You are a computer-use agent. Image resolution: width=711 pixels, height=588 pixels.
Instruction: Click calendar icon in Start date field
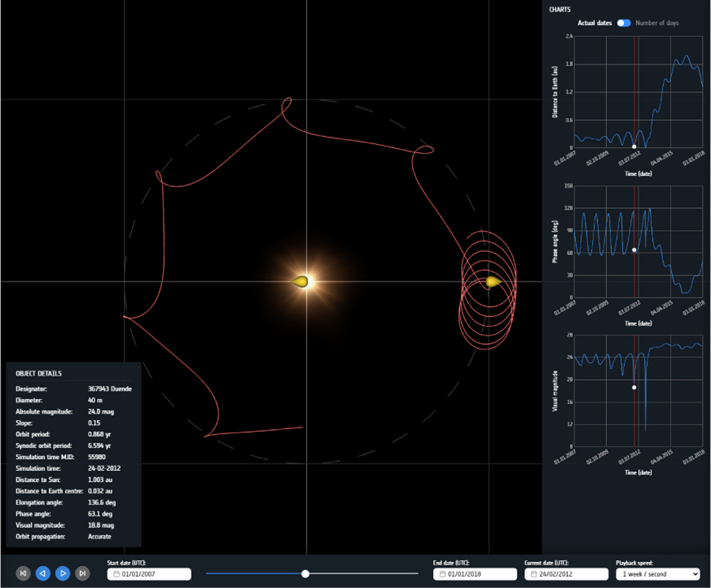point(116,574)
